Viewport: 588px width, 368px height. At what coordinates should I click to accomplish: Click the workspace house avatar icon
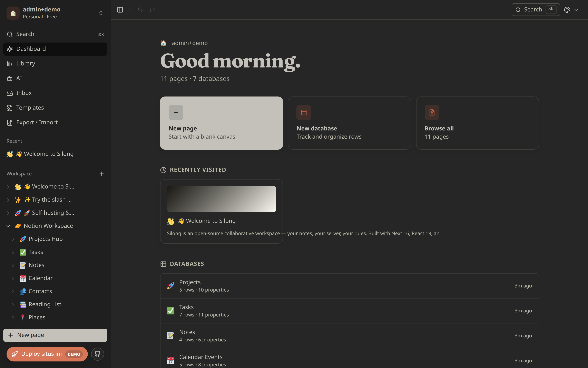[x=13, y=13]
